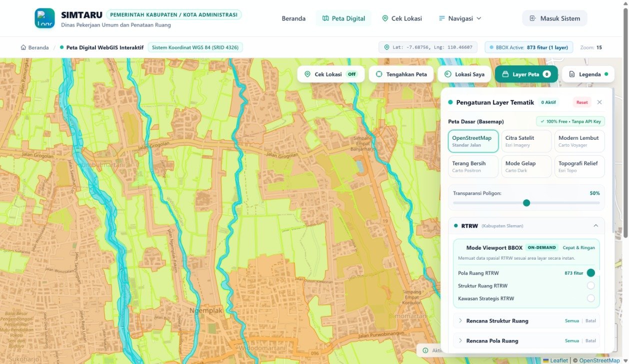629x364 pixels.
Task: Click the pin icon beside the Lat/Lng readout
Action: (x=386, y=47)
